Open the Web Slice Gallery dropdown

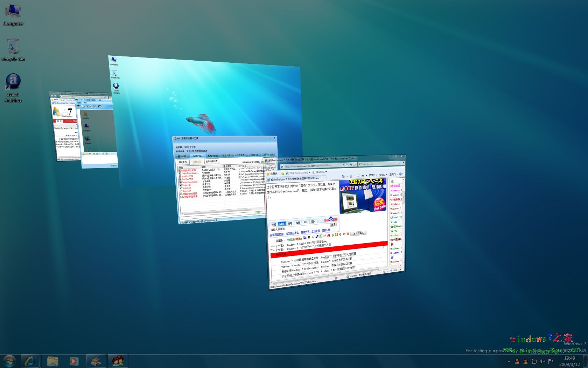click(300, 173)
